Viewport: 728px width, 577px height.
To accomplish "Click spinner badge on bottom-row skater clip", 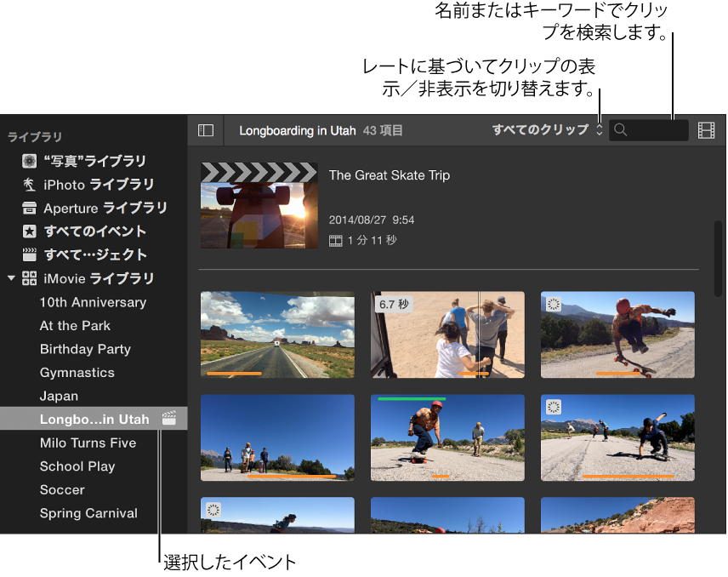I will pyautogui.click(x=213, y=510).
